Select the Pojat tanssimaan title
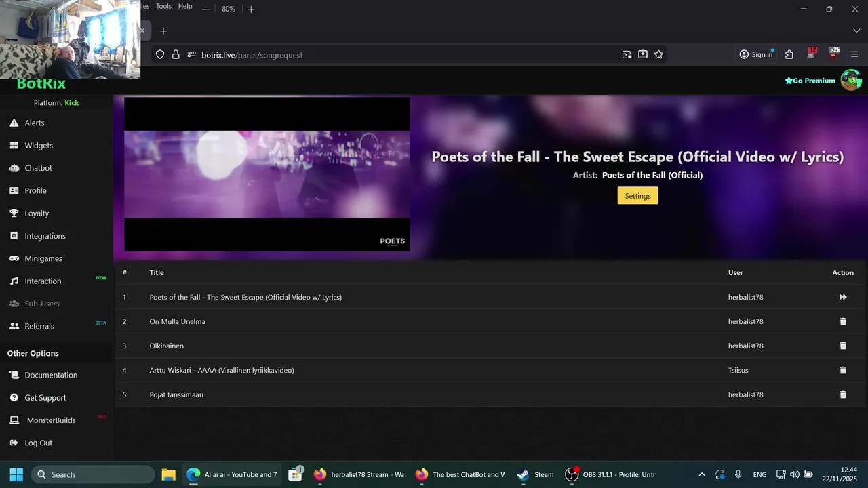 [x=176, y=394]
